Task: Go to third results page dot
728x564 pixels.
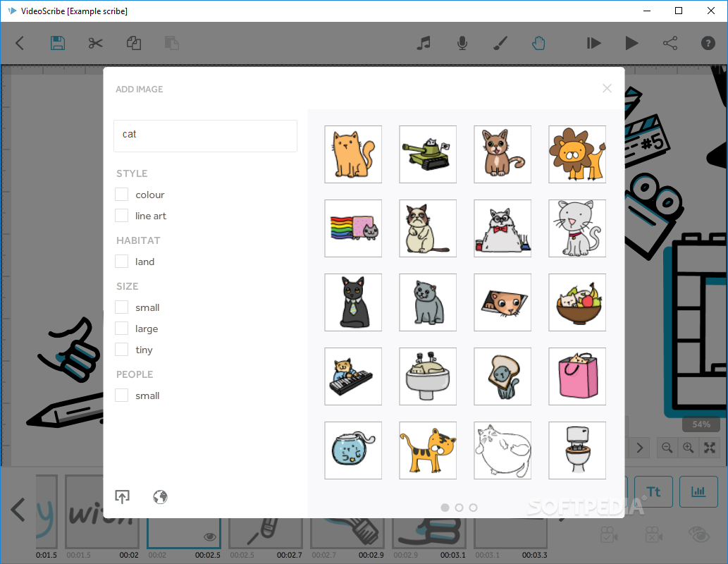Action: pos(473,508)
